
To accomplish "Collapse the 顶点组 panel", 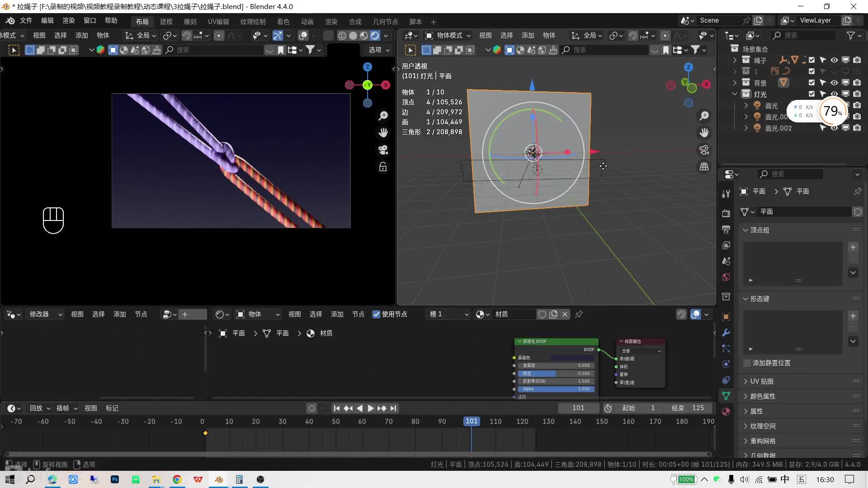I will 745,230.
